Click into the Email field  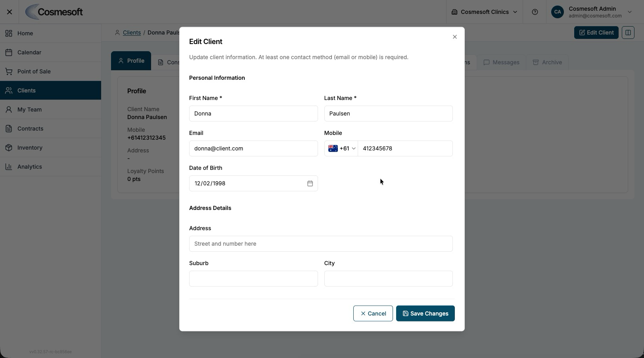[253, 148]
